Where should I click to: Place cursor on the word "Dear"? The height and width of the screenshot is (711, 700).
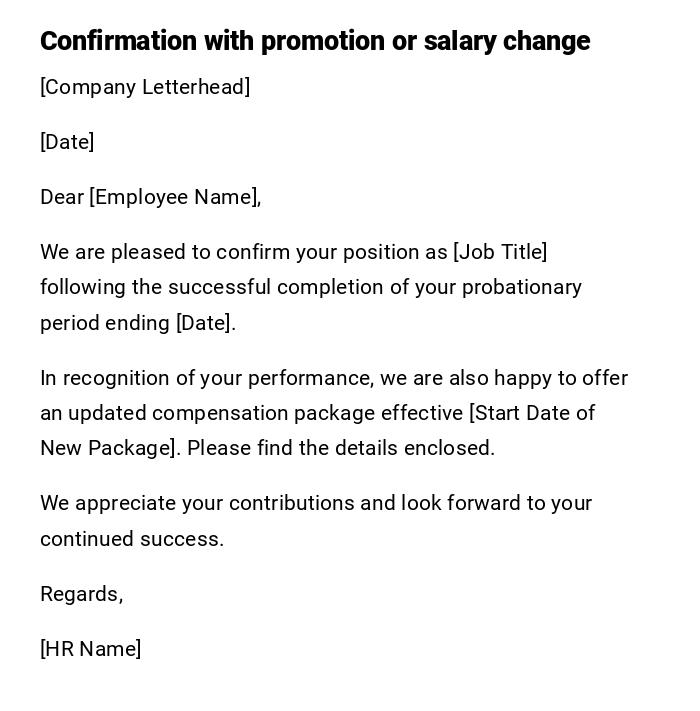[x=62, y=197]
